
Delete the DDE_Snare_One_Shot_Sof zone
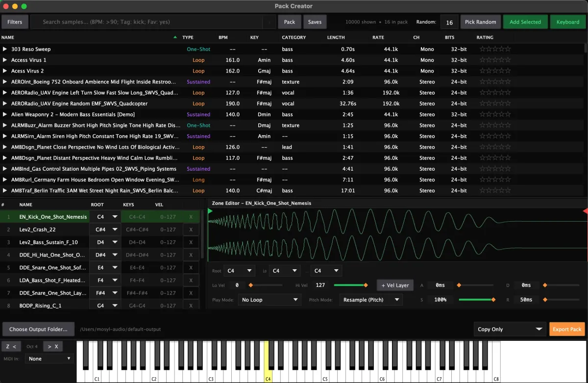pos(191,268)
